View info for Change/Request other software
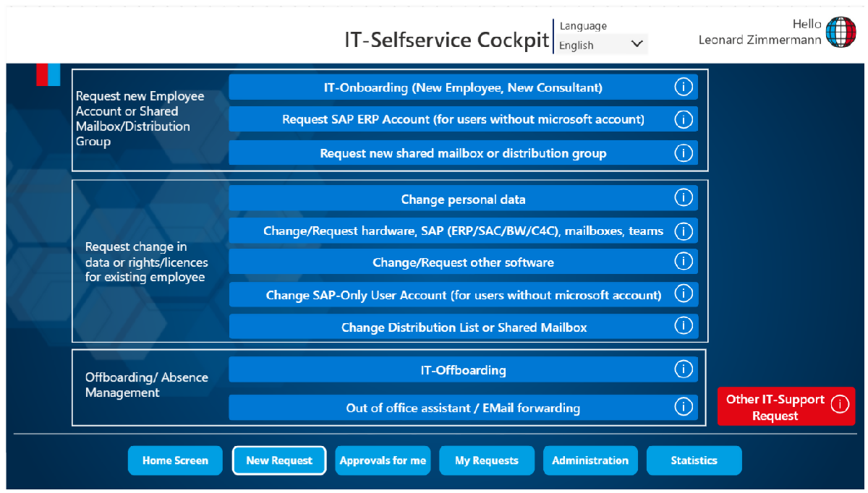 (x=683, y=261)
